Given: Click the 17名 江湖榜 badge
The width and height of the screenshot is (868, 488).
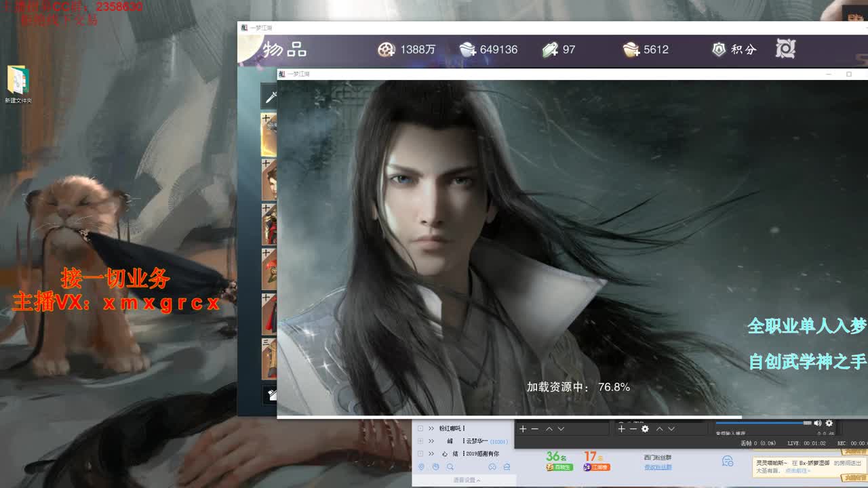Looking at the screenshot, I should click(597, 462).
